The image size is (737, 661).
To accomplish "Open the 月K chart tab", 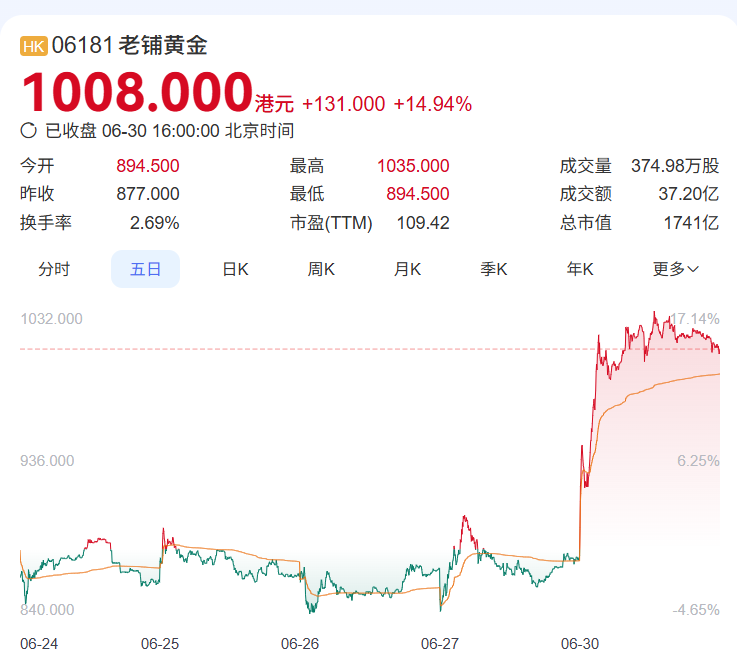I will (x=407, y=269).
